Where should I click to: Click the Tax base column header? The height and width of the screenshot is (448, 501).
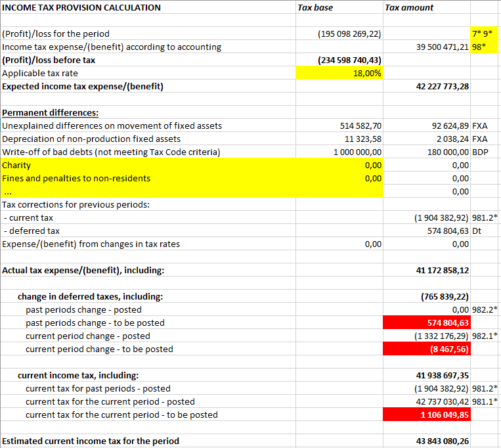click(315, 8)
